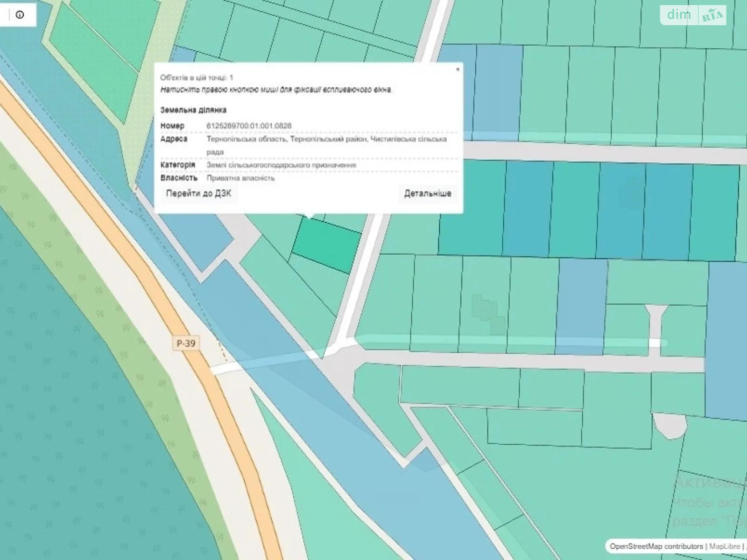Screen dimensions: 747x560
Task: Click the info icon in top-left toolbar
Action: (20, 14)
